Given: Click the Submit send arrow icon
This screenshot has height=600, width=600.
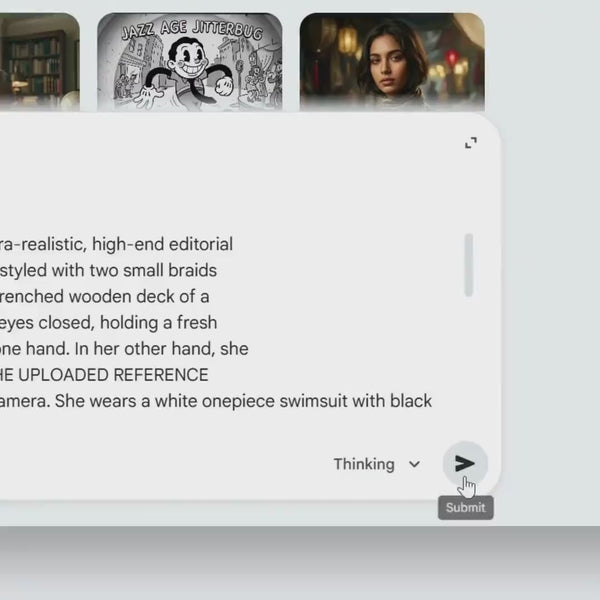Looking at the screenshot, I should 465,464.
